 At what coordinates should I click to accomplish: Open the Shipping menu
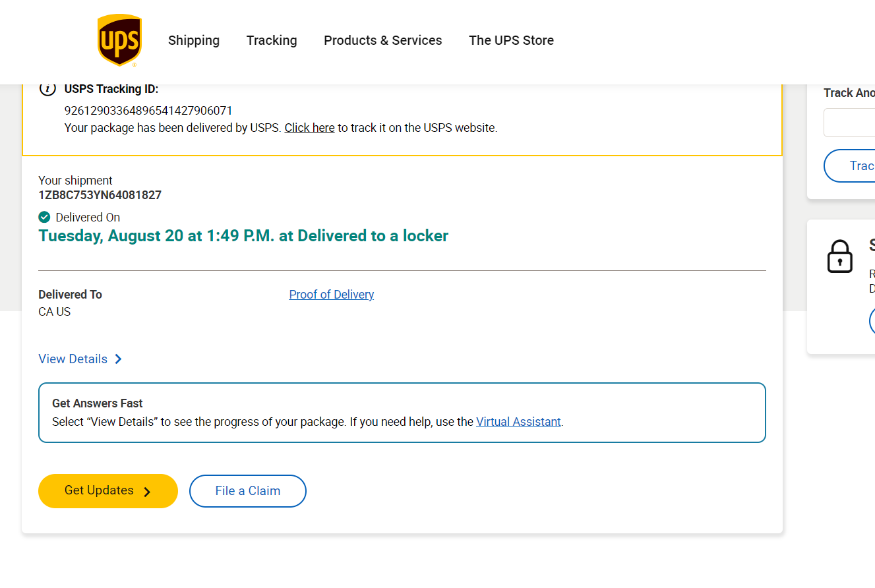[x=194, y=40]
